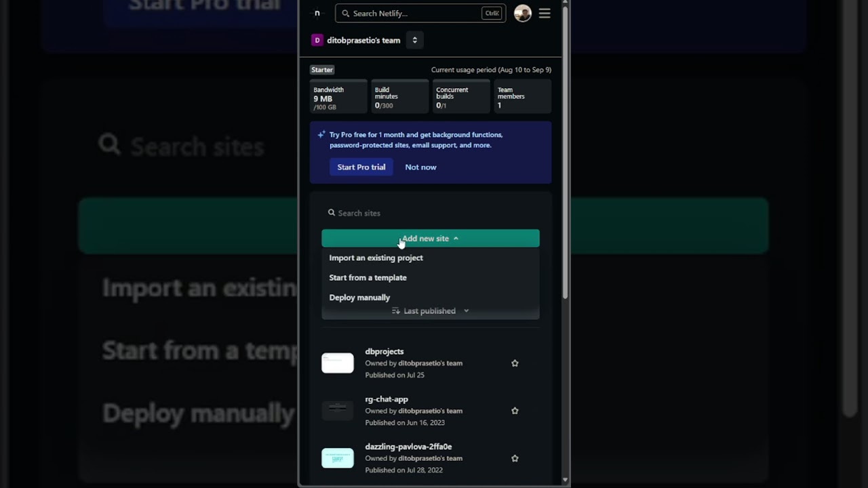
Task: Star the dazzling-pavlova-2ffa0e site
Action: coord(515,458)
